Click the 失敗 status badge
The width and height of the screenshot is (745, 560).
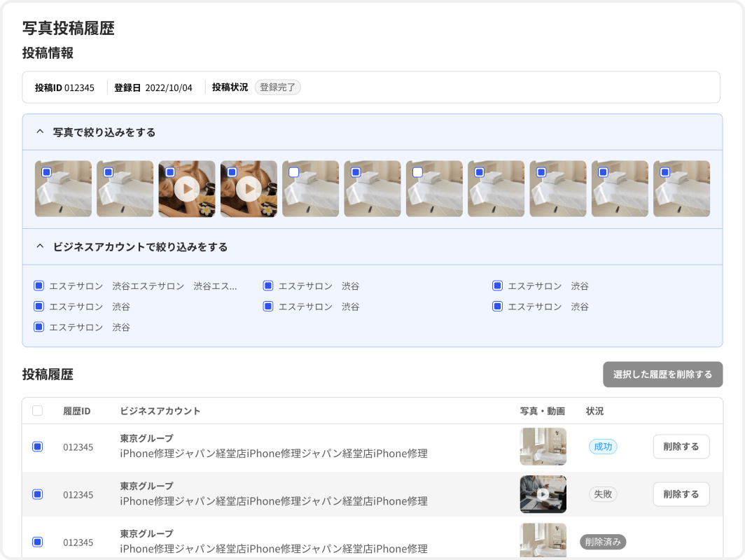[603, 494]
